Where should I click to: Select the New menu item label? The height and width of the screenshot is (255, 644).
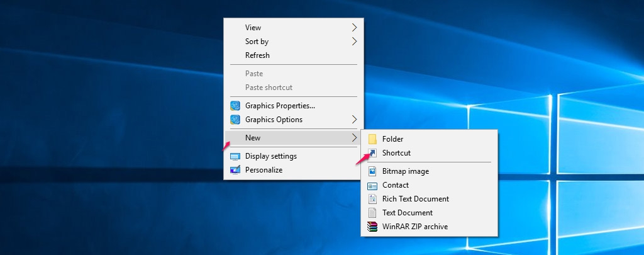click(x=253, y=138)
